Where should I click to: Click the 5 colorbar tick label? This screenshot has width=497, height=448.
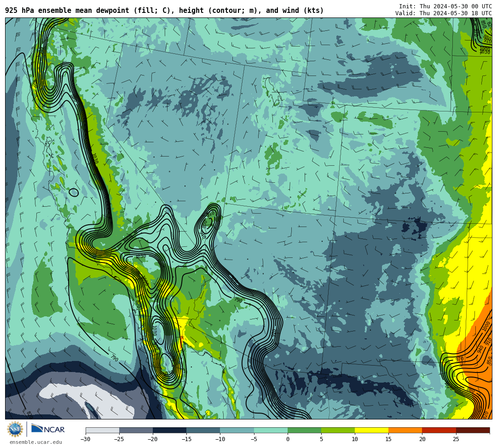point(321,439)
